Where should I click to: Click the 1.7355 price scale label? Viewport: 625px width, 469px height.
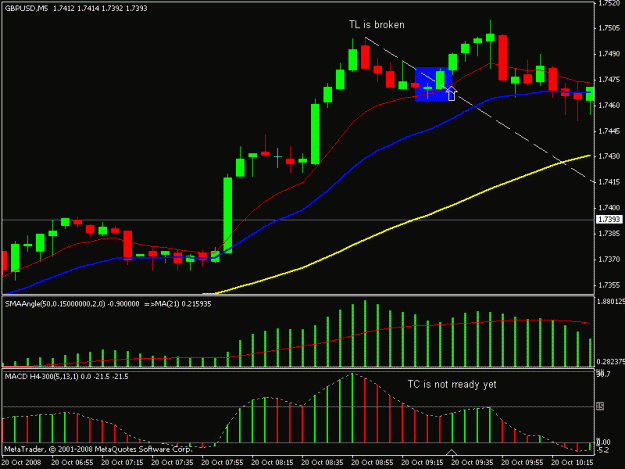[x=609, y=285]
